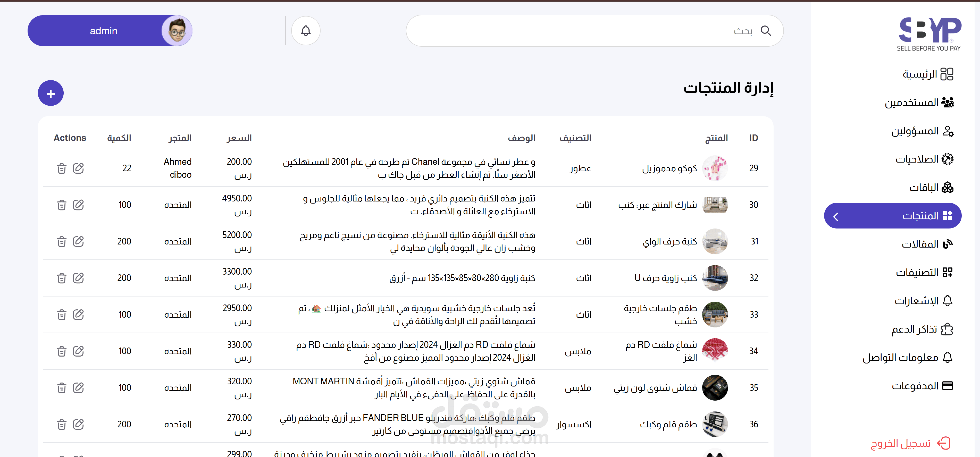Click the search magnifier icon

pos(765,31)
